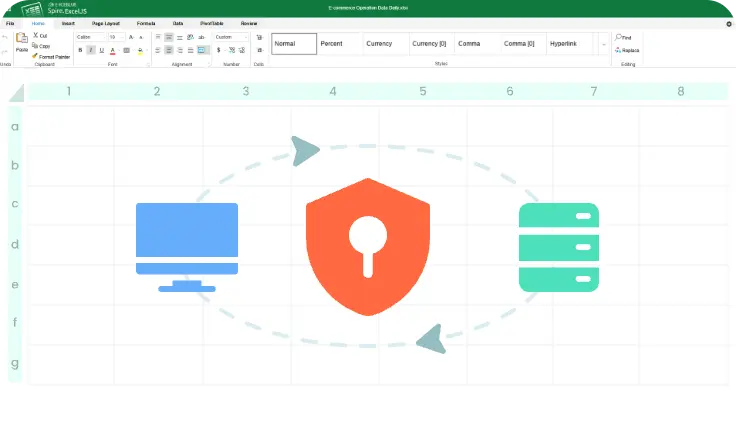
Task: Toggle Italic text formatting
Action: pyautogui.click(x=91, y=50)
